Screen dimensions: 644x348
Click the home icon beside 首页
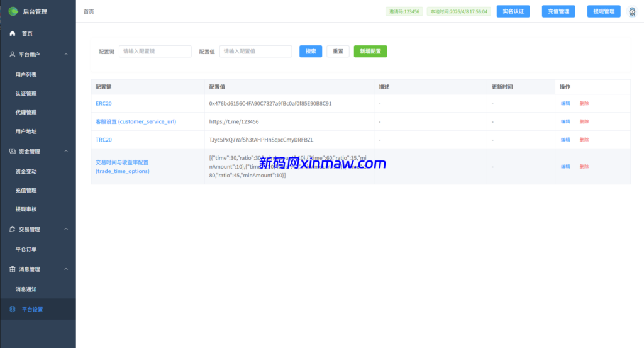13,33
